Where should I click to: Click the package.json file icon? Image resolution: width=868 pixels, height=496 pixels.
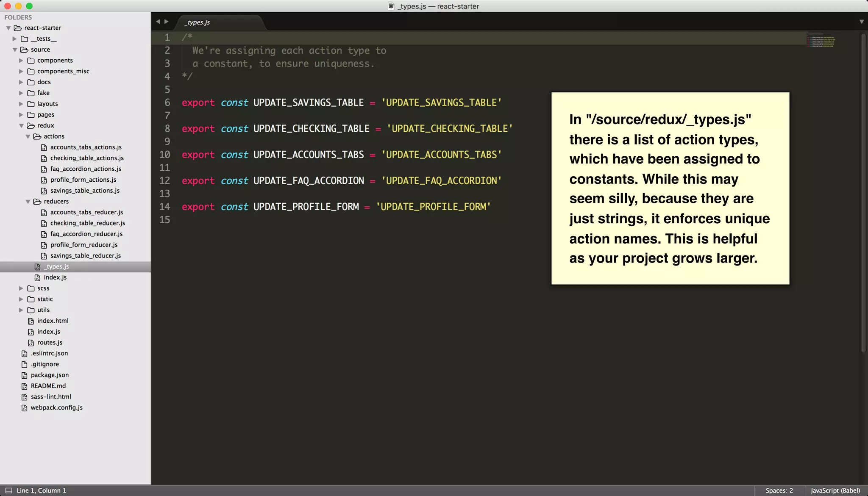24,375
